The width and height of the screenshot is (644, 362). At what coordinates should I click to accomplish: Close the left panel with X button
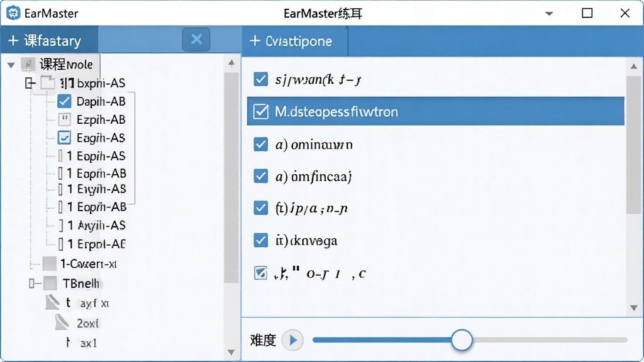tap(196, 40)
